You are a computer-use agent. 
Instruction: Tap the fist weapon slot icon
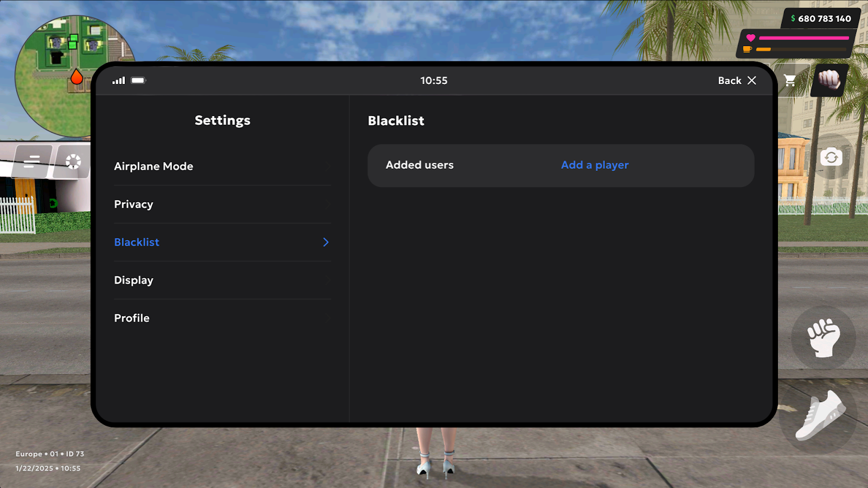829,80
